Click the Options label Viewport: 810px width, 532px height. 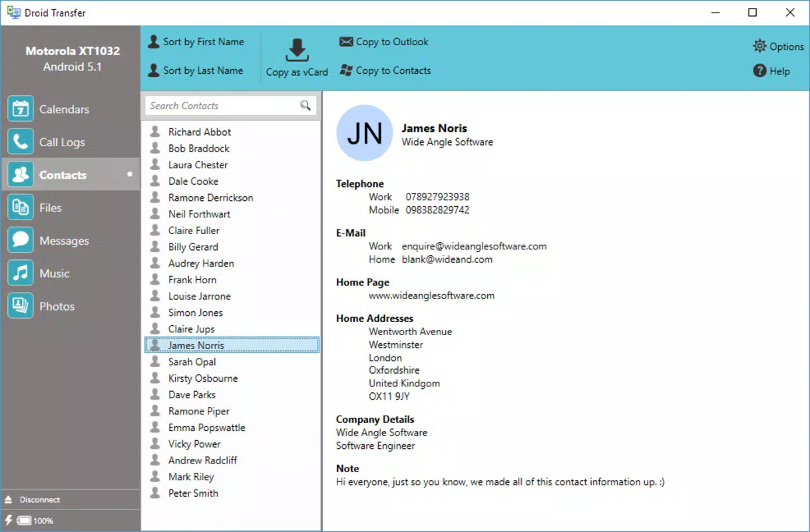(x=787, y=47)
